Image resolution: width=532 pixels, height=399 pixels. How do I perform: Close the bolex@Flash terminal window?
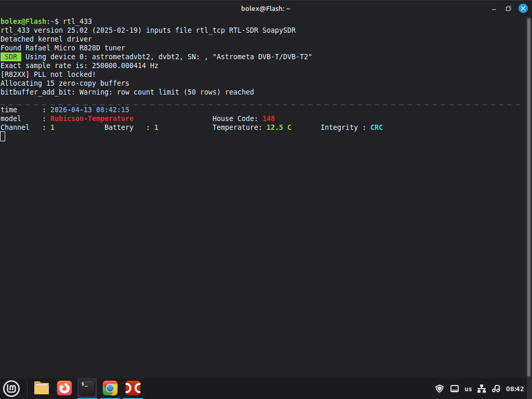[523, 8]
